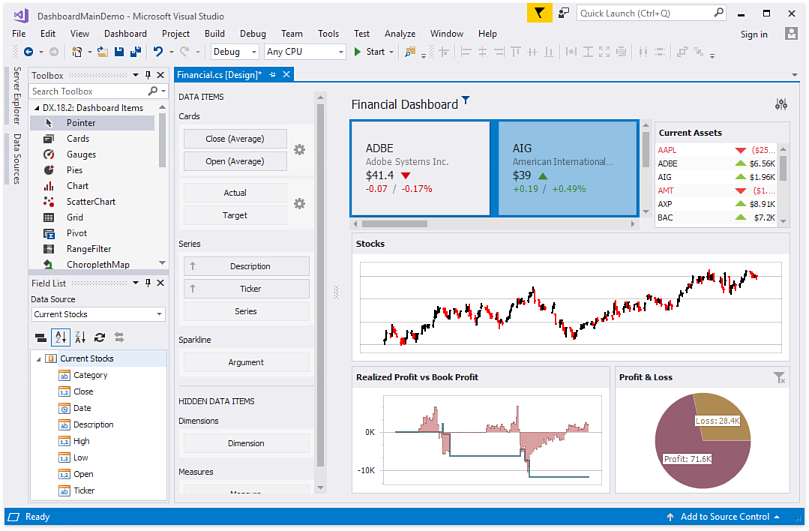Open the Any CPU platform dropdown

[341, 52]
